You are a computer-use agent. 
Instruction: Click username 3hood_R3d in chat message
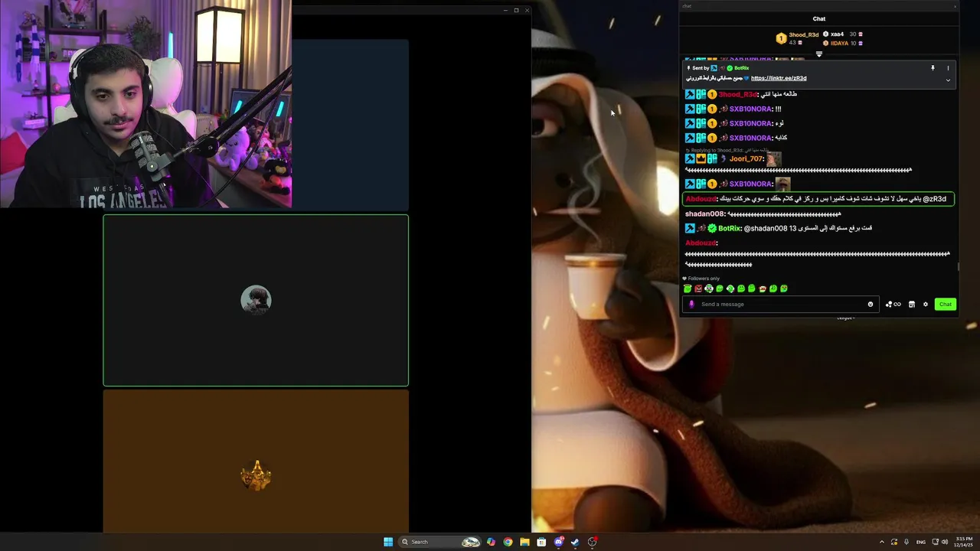click(737, 94)
